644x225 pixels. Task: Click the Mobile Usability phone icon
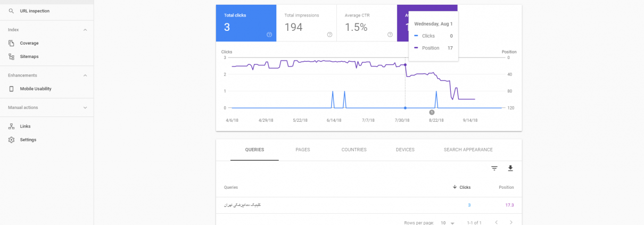pyautogui.click(x=12, y=89)
